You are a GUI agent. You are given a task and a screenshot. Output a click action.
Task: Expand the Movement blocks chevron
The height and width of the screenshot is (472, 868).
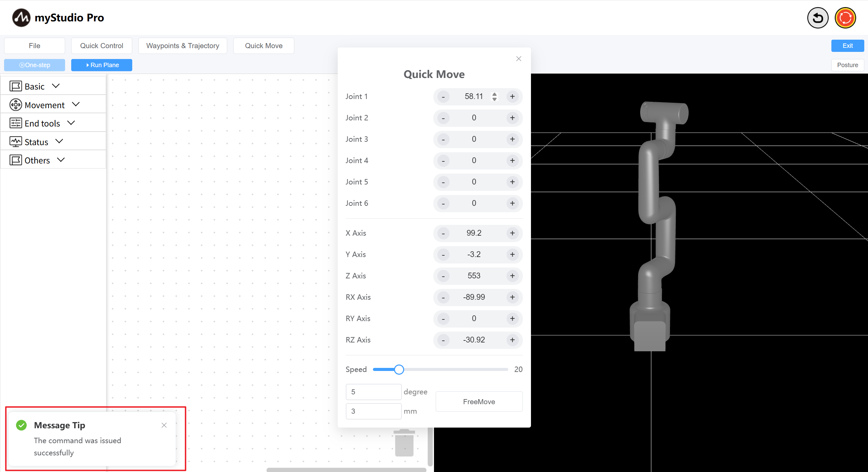tap(76, 104)
